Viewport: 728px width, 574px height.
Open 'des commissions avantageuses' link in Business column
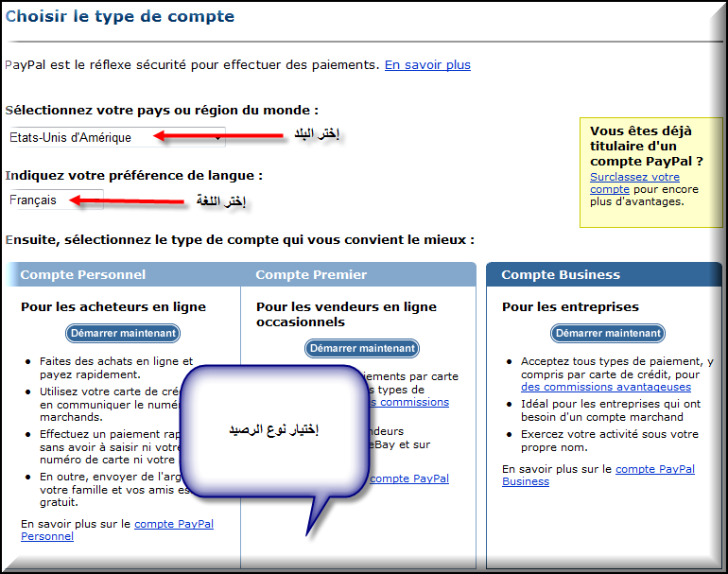[x=606, y=387]
